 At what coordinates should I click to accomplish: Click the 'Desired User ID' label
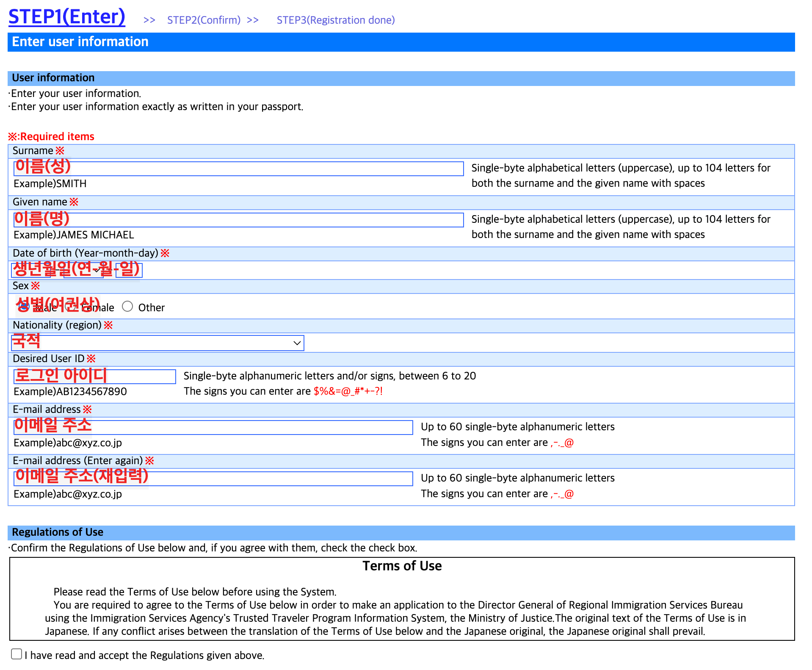(49, 359)
